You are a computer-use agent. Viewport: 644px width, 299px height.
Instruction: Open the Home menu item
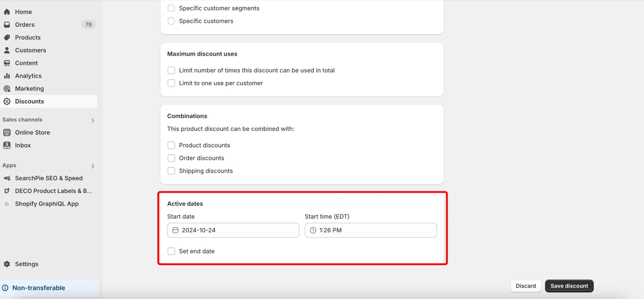coord(49,12)
